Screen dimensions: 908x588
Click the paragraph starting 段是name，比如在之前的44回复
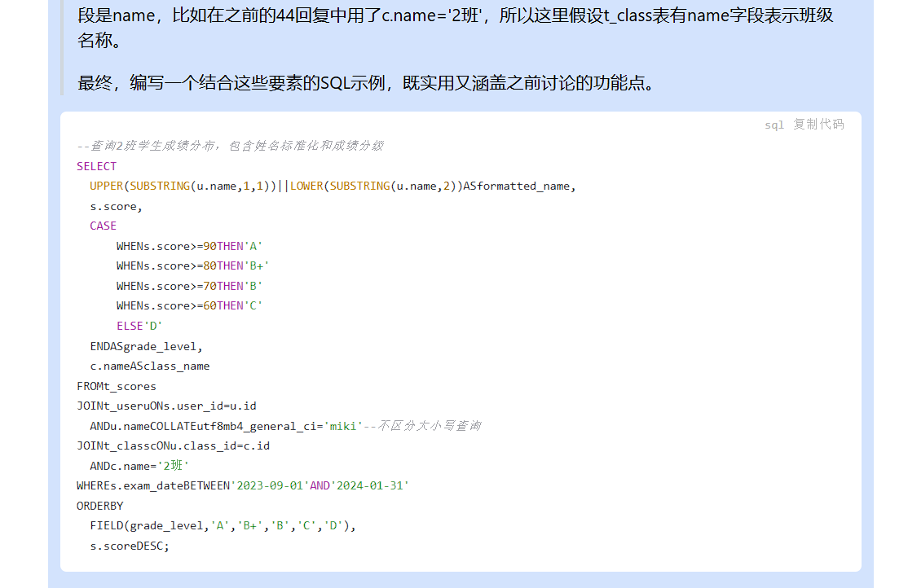455,28
